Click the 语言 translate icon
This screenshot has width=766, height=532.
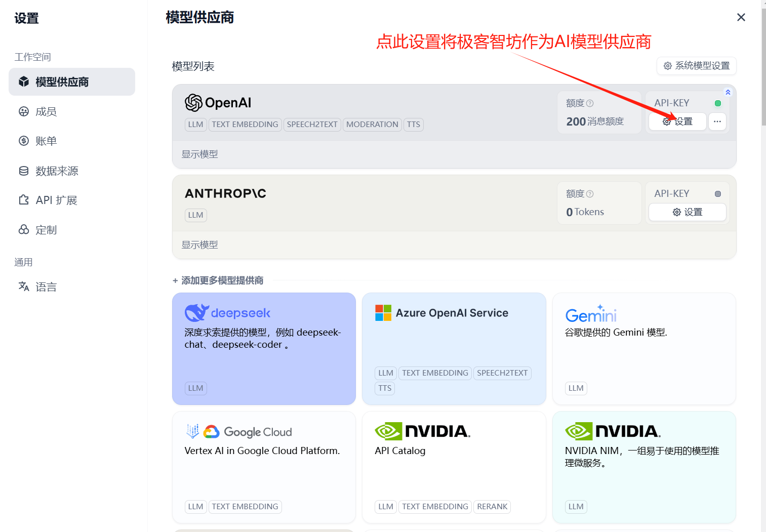coord(24,287)
